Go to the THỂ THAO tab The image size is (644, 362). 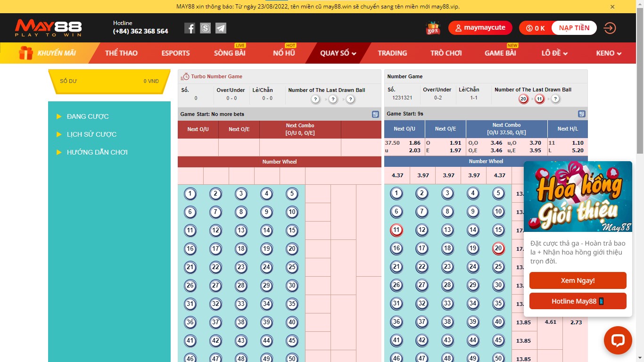point(121,53)
